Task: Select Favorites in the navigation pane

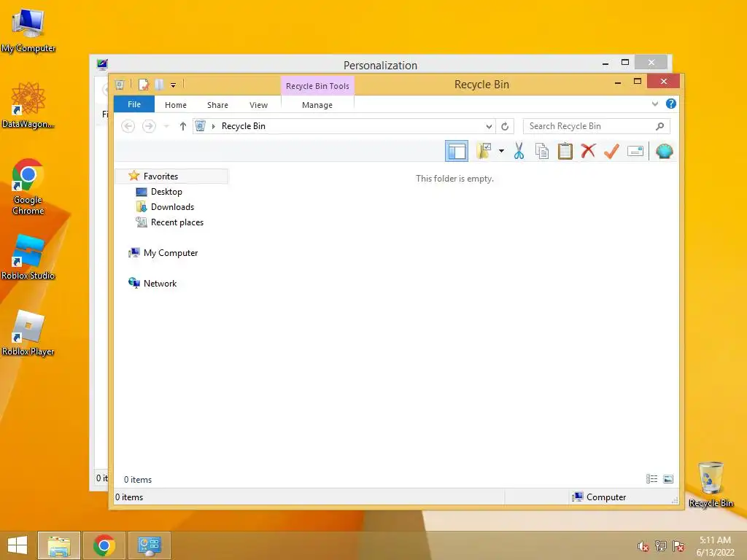Action: click(x=172, y=176)
